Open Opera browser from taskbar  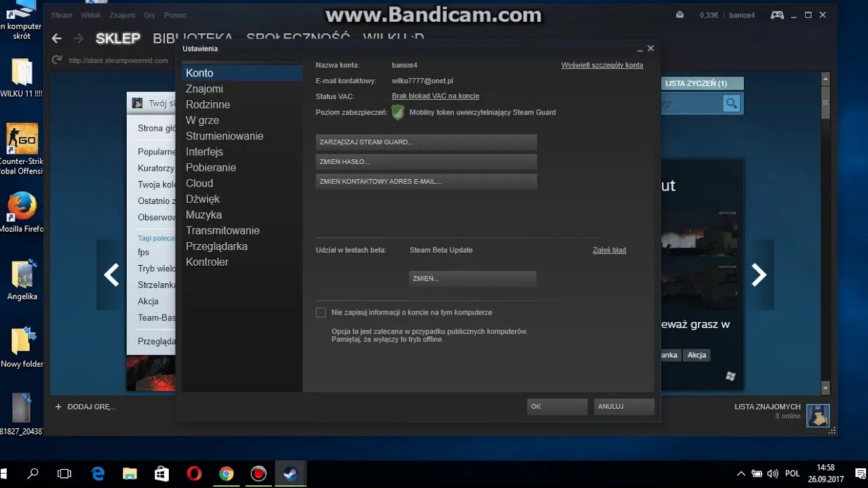tap(194, 474)
